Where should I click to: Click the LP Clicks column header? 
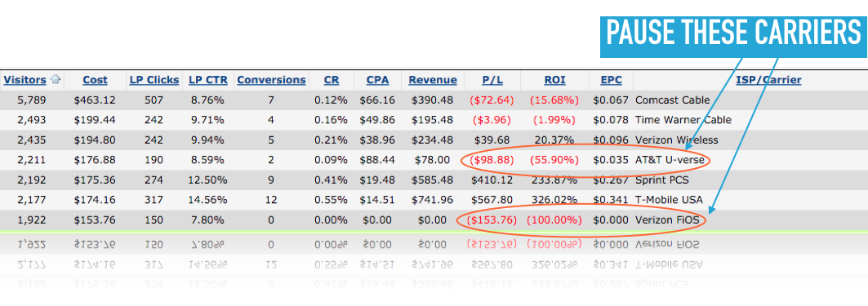tap(154, 80)
